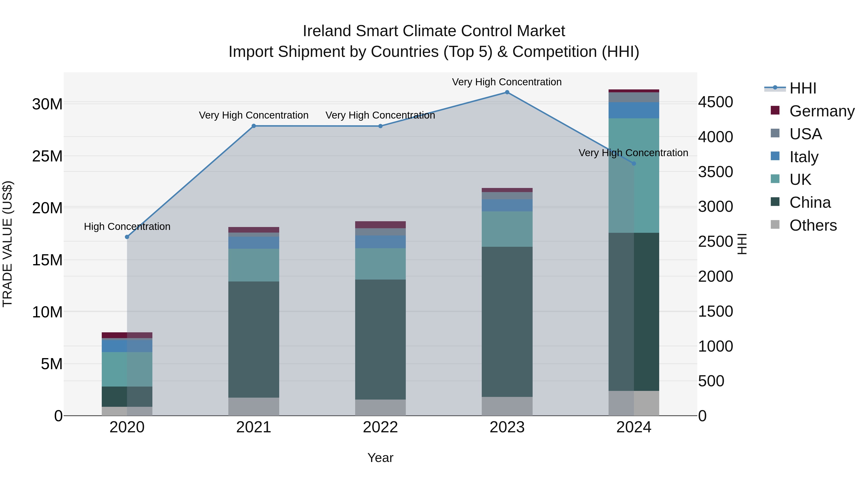This screenshot has width=868, height=488.
Task: Select the 2023 HHI peak data point
Action: click(507, 92)
